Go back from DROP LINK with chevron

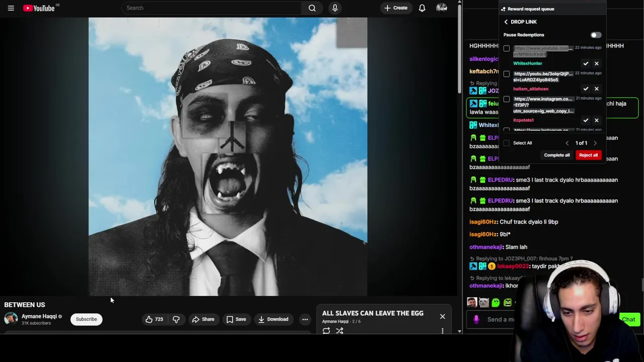(506, 22)
